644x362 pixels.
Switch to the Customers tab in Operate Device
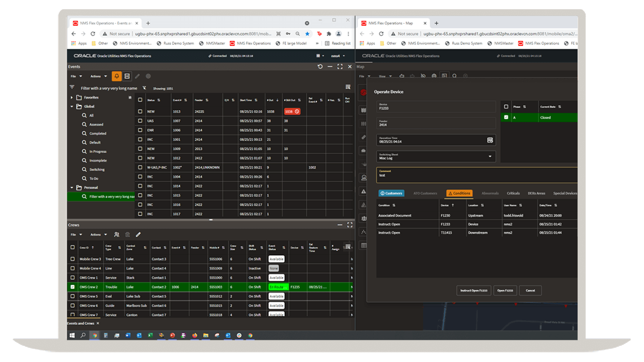tap(391, 193)
